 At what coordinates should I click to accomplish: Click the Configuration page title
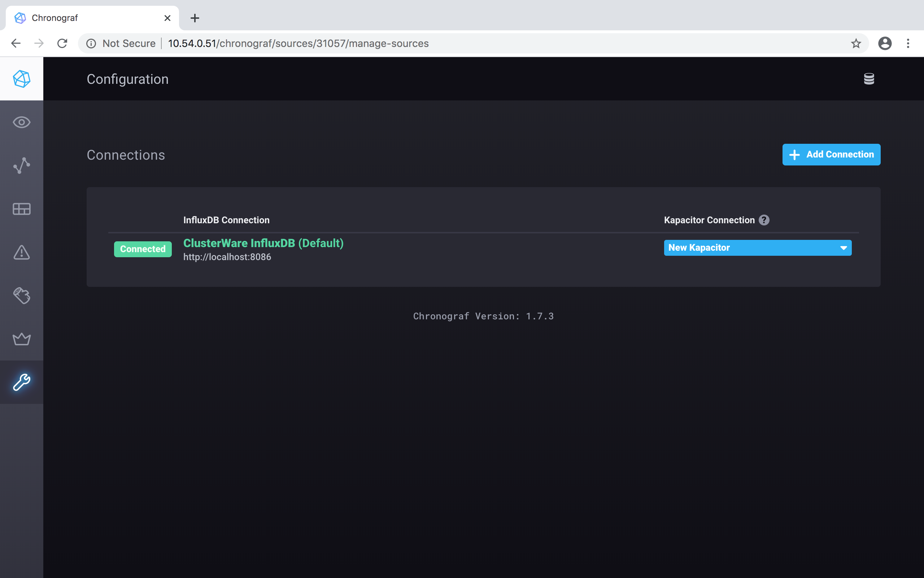point(127,79)
